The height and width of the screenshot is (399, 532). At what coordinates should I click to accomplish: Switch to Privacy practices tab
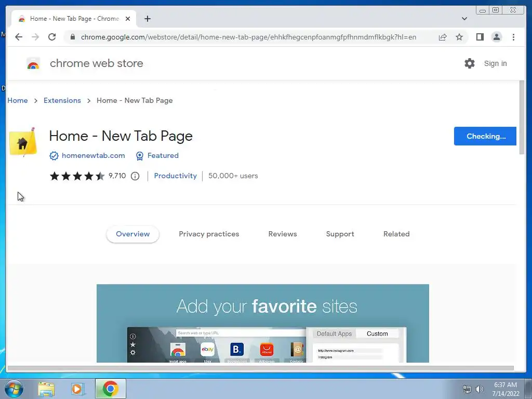[209, 234]
